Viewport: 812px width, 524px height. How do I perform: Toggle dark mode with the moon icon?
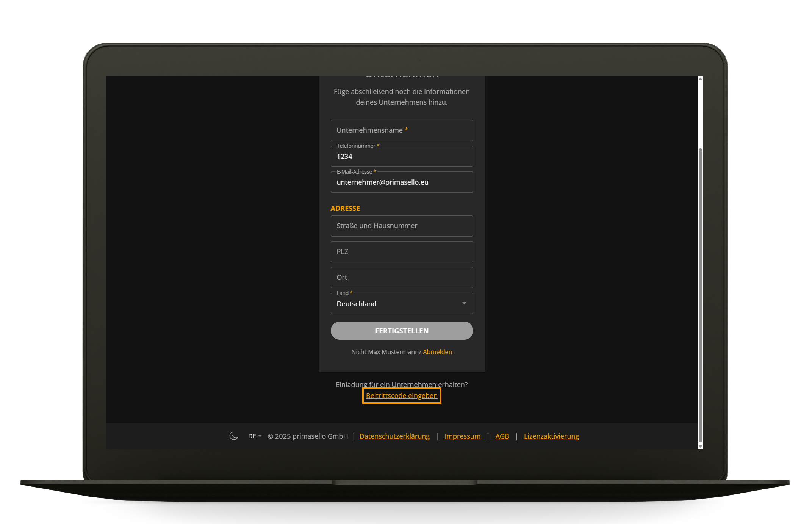[x=233, y=436]
